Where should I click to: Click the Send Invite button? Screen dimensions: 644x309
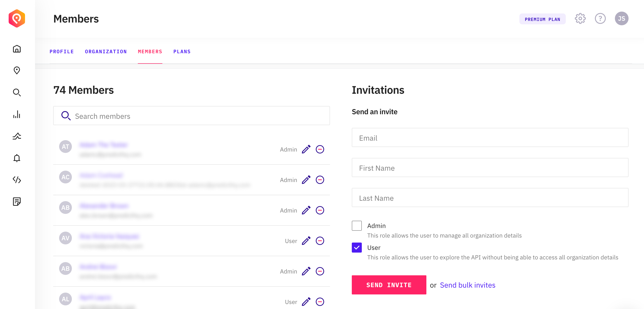coord(389,285)
